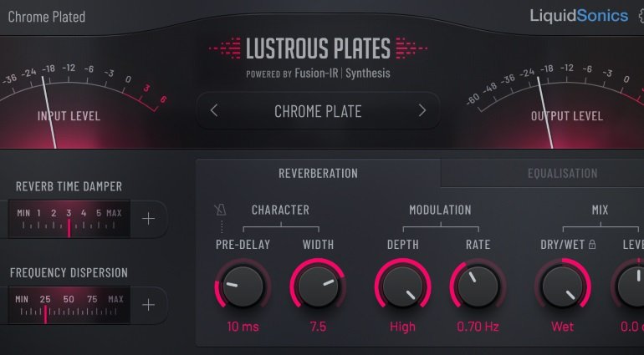Viewport: 644px width, 355px height.
Task: Toggle the Dry/Wet lock icon
Action: pos(592,245)
